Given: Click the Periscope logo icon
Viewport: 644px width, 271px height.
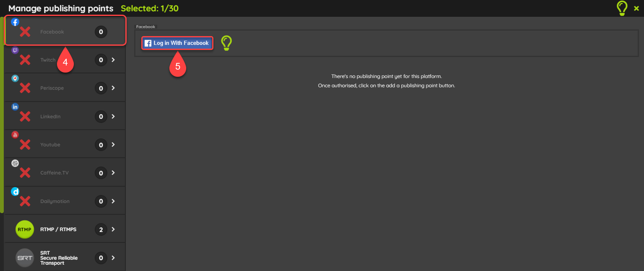Looking at the screenshot, I should click(x=15, y=78).
